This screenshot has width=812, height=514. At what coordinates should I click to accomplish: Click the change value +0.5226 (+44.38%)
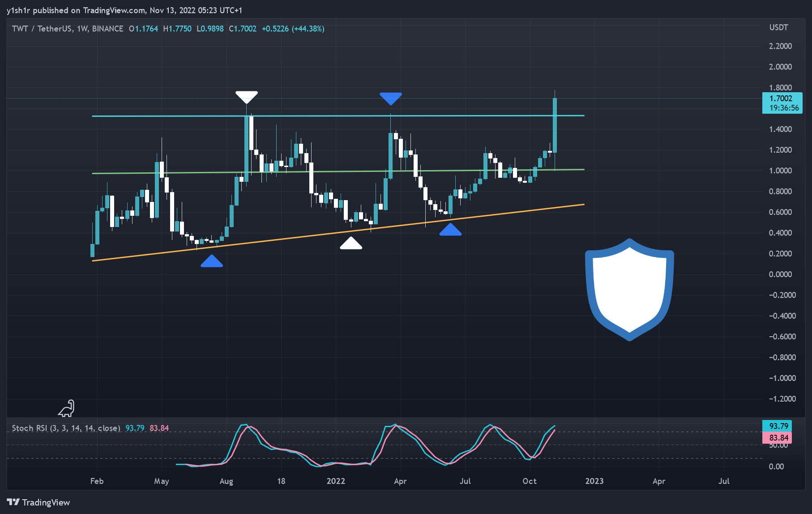tap(293, 29)
